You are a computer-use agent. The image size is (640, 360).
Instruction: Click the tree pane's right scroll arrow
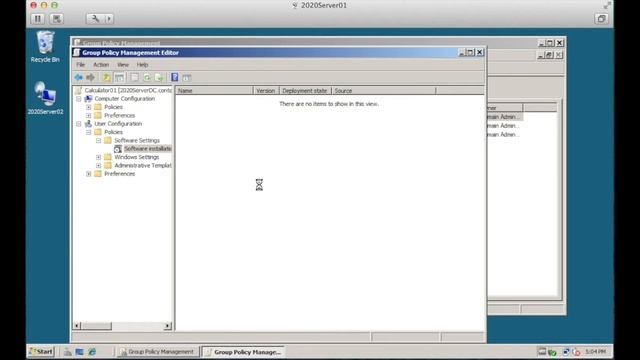[167, 326]
